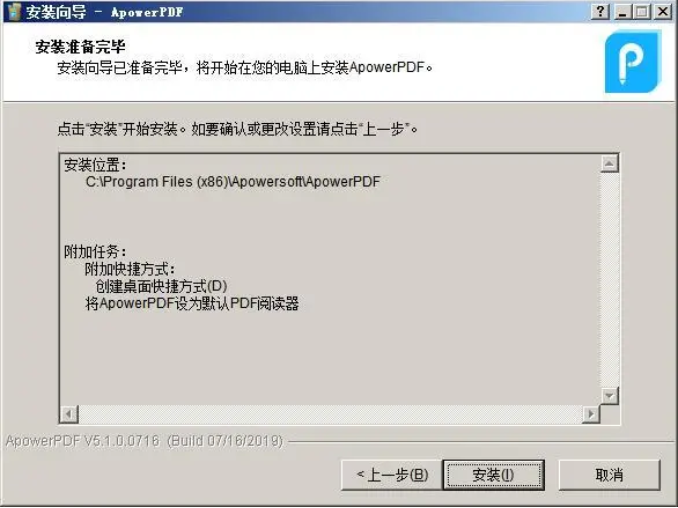Click the 创建桌面快捷方式(D) summary line
The width and height of the screenshot is (678, 508).
click(161, 286)
